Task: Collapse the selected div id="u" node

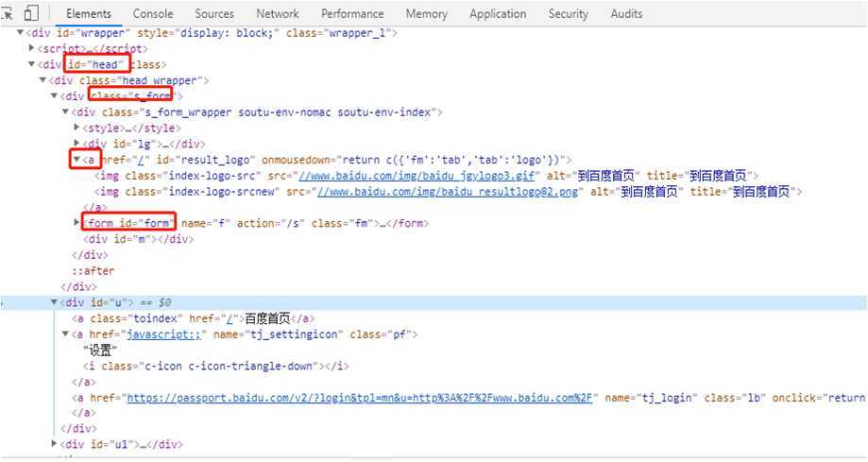Action: pos(54,302)
